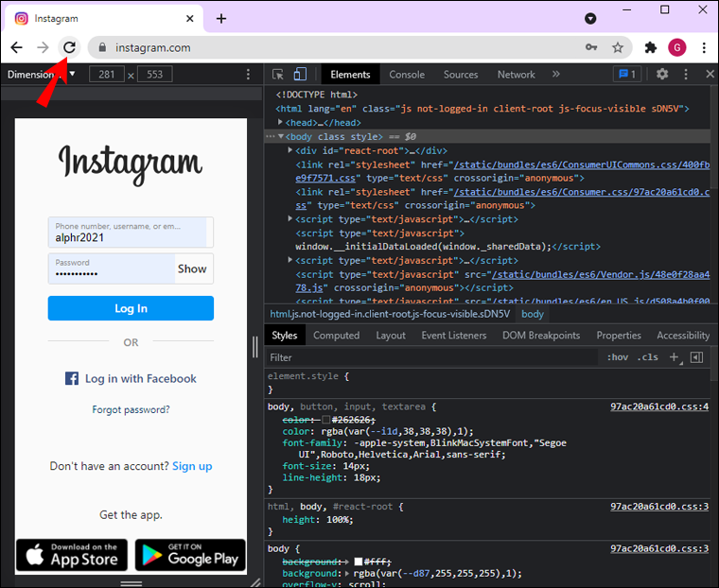Bookmark this page with star icon
This screenshot has height=588, width=719.
point(618,47)
